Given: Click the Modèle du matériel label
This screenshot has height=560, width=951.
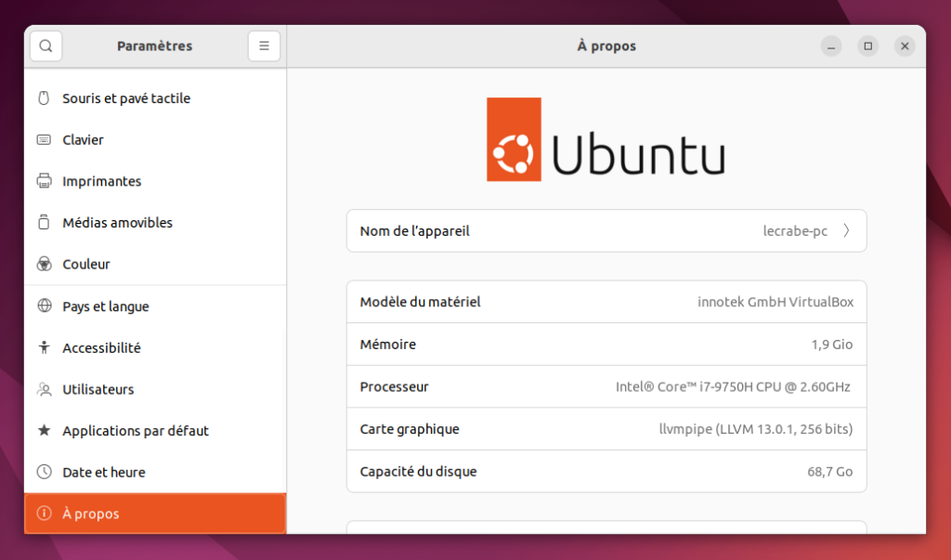Looking at the screenshot, I should coord(420,302).
